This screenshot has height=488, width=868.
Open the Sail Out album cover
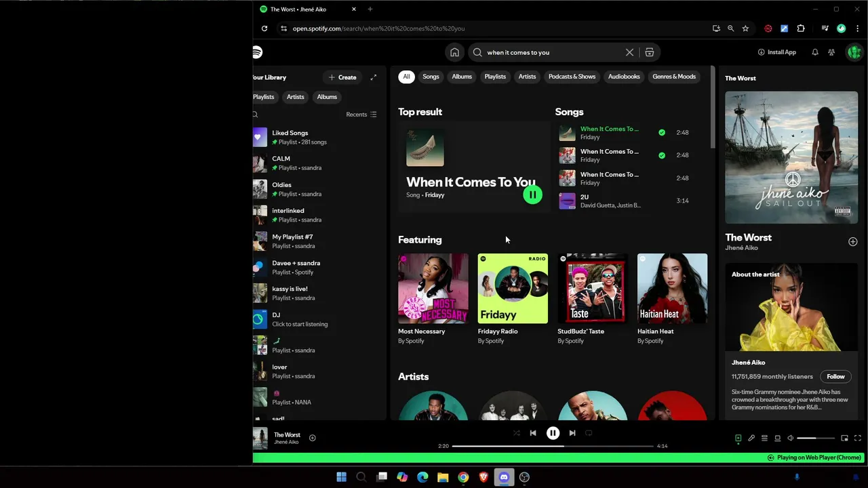click(x=791, y=157)
